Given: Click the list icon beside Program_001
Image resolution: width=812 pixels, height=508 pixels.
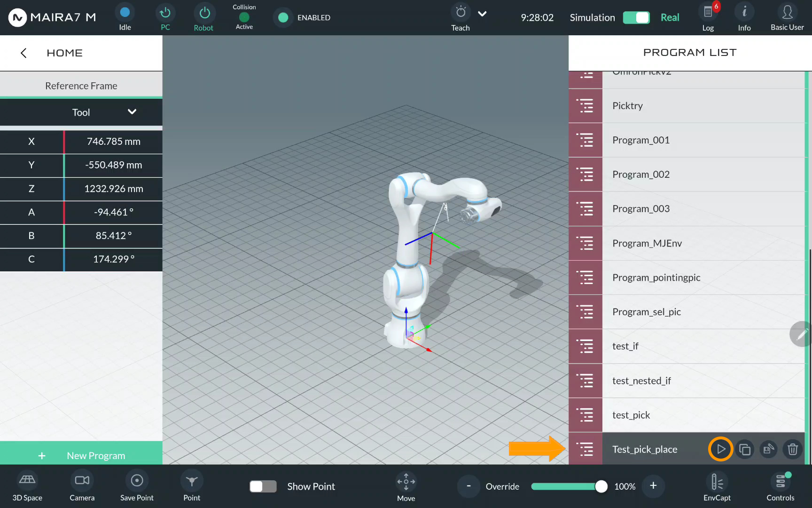Looking at the screenshot, I should point(586,140).
